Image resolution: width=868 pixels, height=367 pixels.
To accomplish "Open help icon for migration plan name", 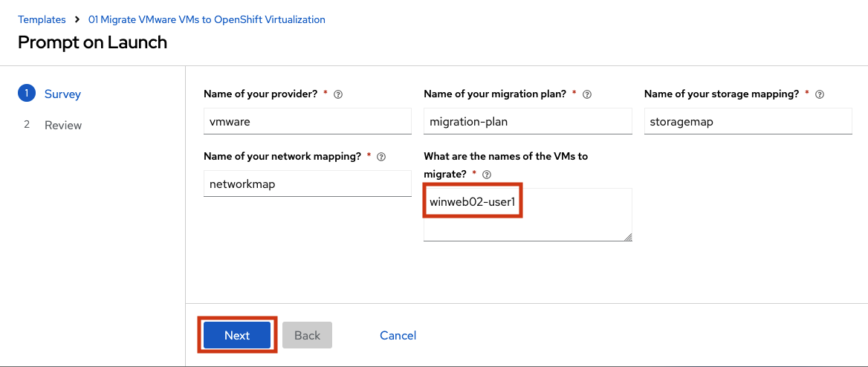I will (587, 94).
